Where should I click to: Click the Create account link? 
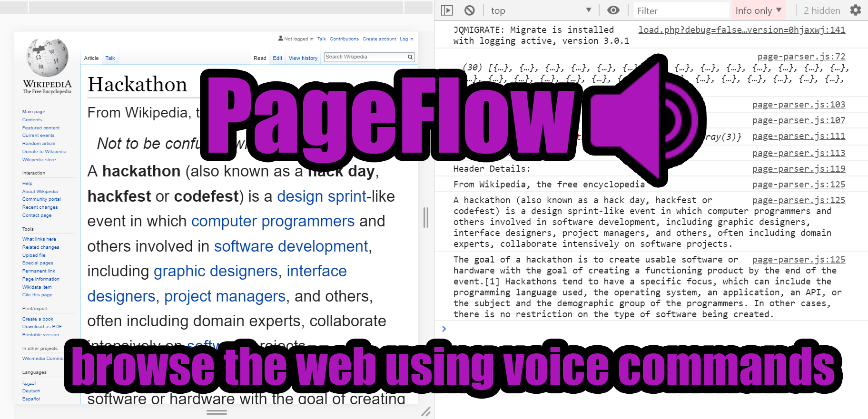pyautogui.click(x=379, y=39)
